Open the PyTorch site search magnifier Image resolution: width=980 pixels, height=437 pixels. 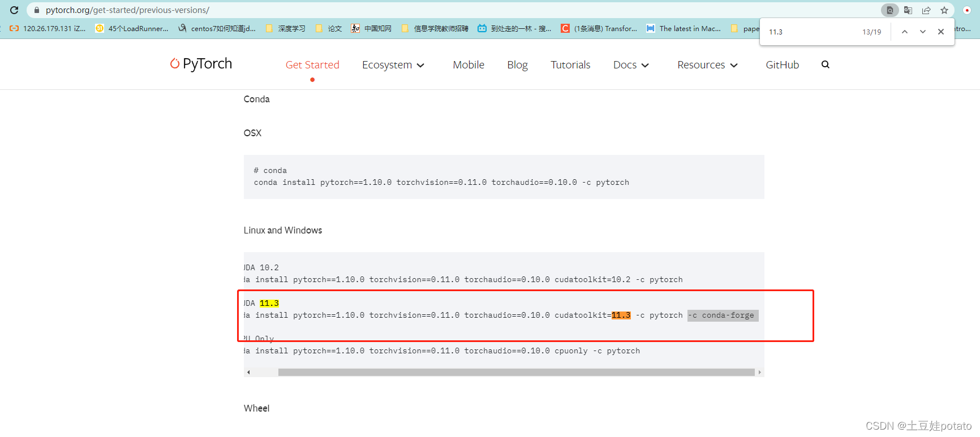point(826,64)
